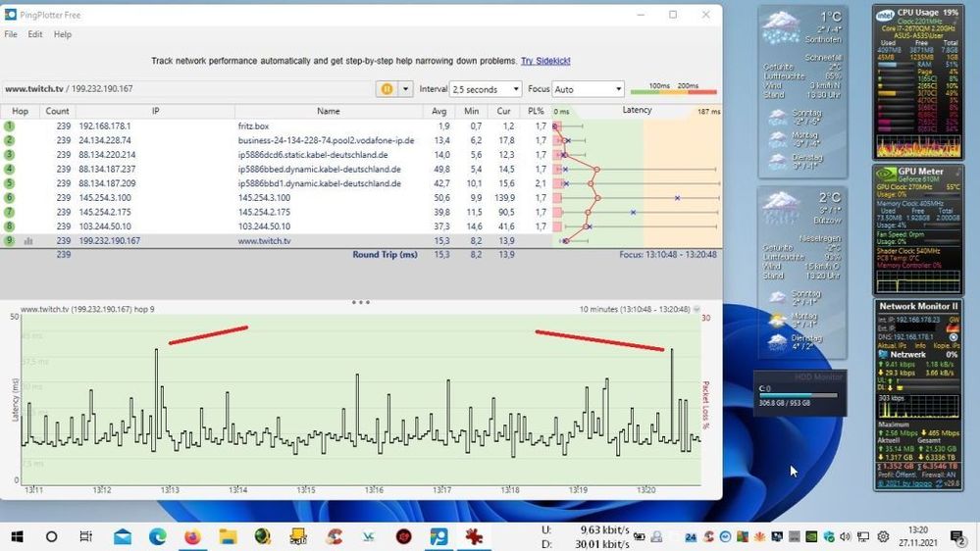
Task: Select IP address 88.134.187.237
Action: [x=107, y=170]
